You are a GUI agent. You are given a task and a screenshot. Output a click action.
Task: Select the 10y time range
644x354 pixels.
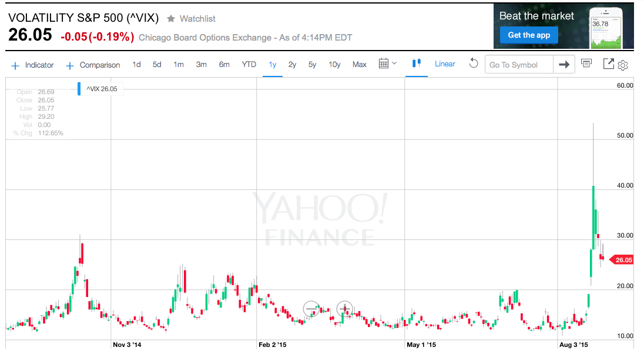coord(334,65)
